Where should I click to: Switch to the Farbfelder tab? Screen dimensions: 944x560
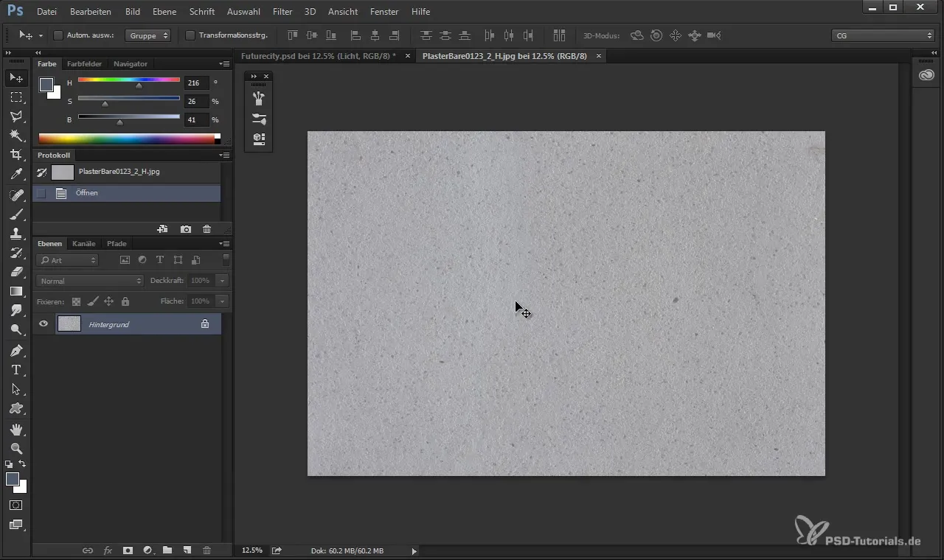(84, 64)
